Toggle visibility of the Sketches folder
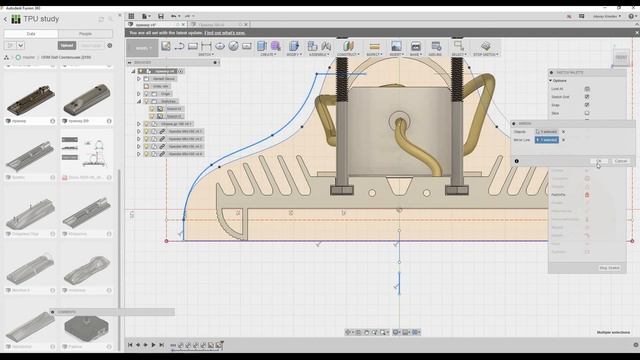This screenshot has height=360, width=640. coord(146,101)
